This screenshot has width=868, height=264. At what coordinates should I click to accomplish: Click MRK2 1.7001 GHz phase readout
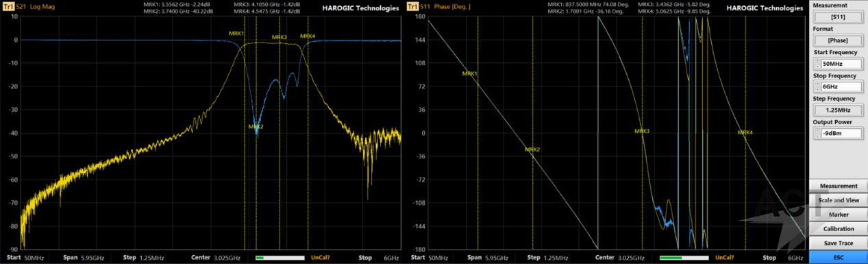tap(586, 11)
